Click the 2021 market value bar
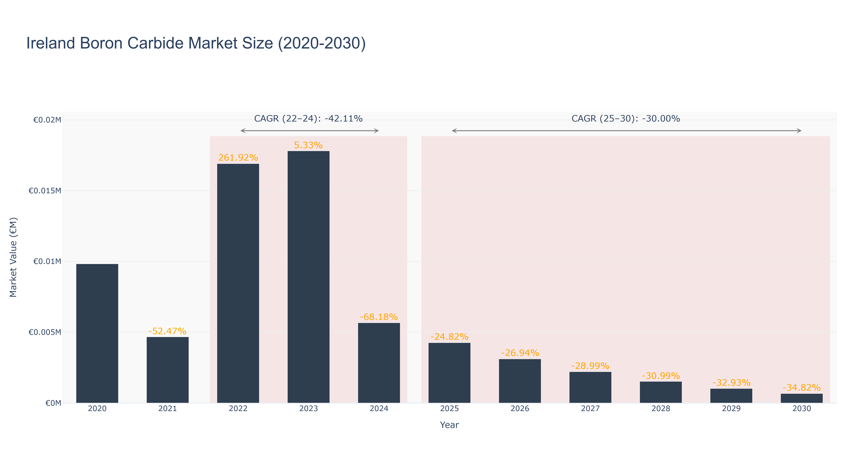868x465 pixels. (x=167, y=370)
